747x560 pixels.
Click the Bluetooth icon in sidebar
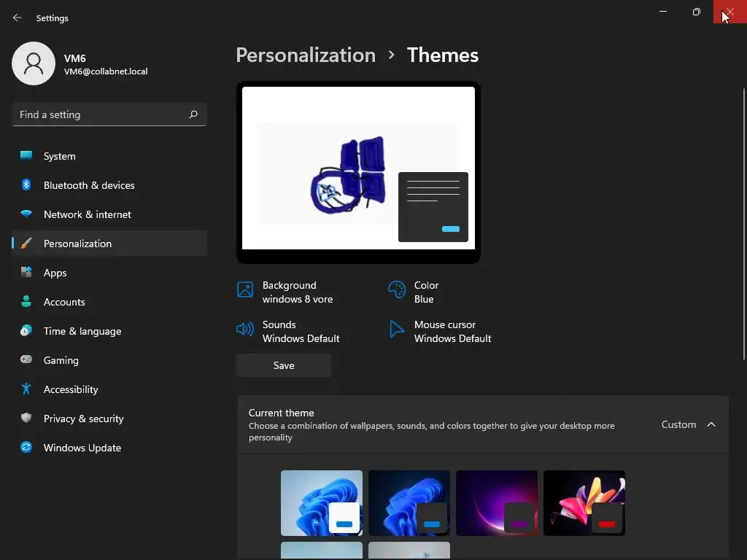[26, 184]
